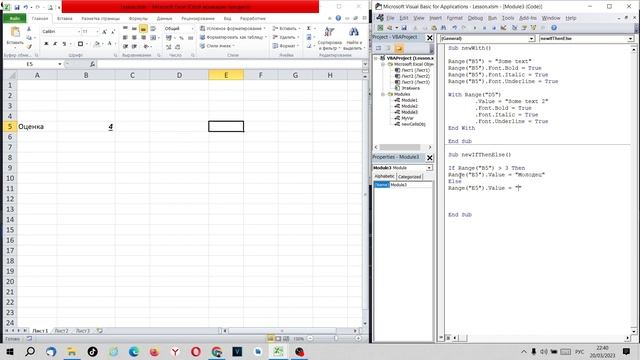Viewport: 640px width, 360px height.
Task: Click Format Painter brush icon in Excel
Action: tap(29, 47)
